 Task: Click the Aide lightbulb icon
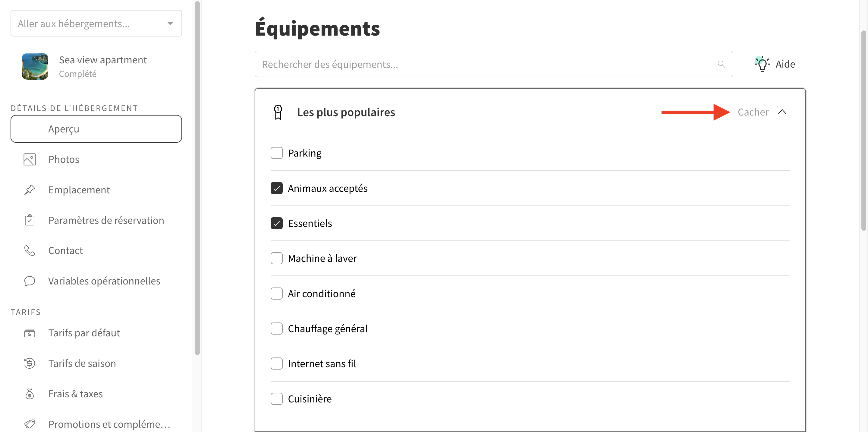[762, 64]
